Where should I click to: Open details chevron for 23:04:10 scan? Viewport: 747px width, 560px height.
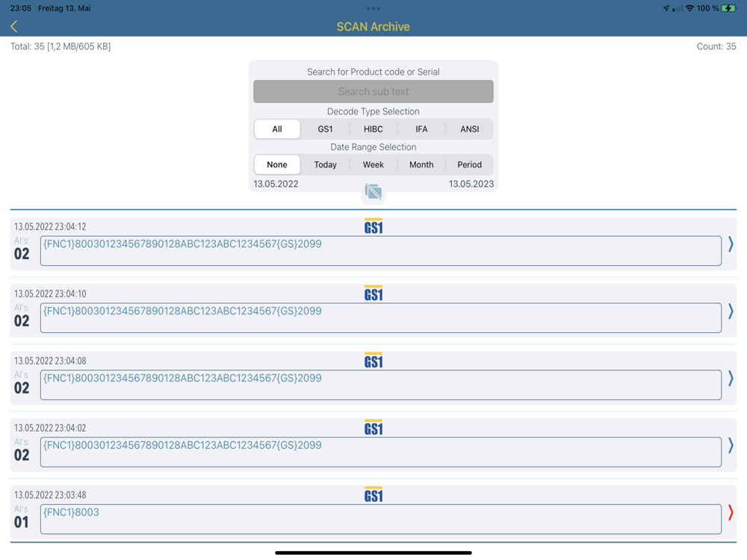click(731, 311)
